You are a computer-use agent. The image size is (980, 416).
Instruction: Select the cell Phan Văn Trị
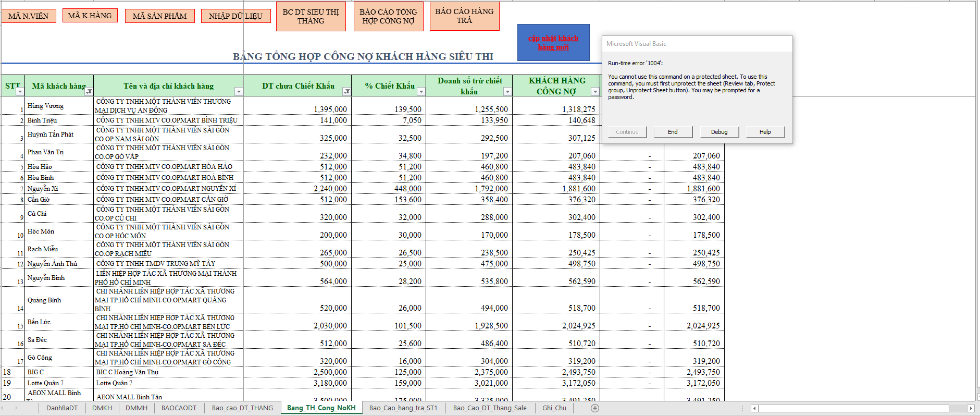coord(59,152)
